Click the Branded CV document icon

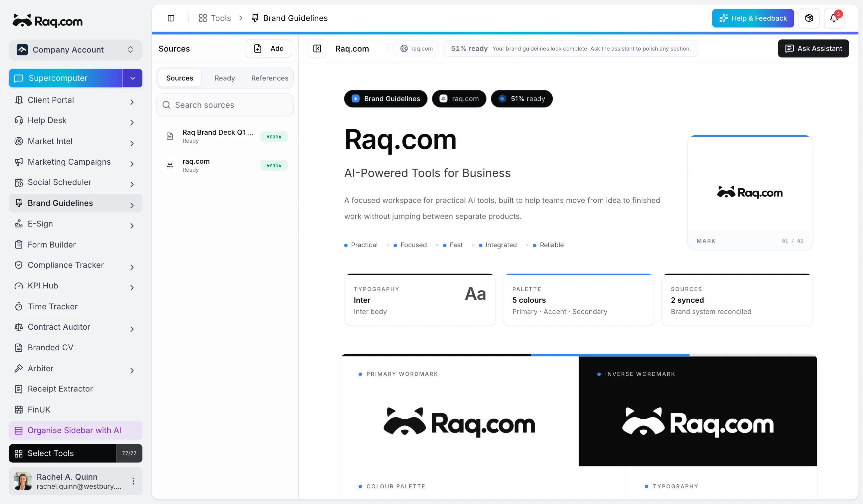pos(19,348)
